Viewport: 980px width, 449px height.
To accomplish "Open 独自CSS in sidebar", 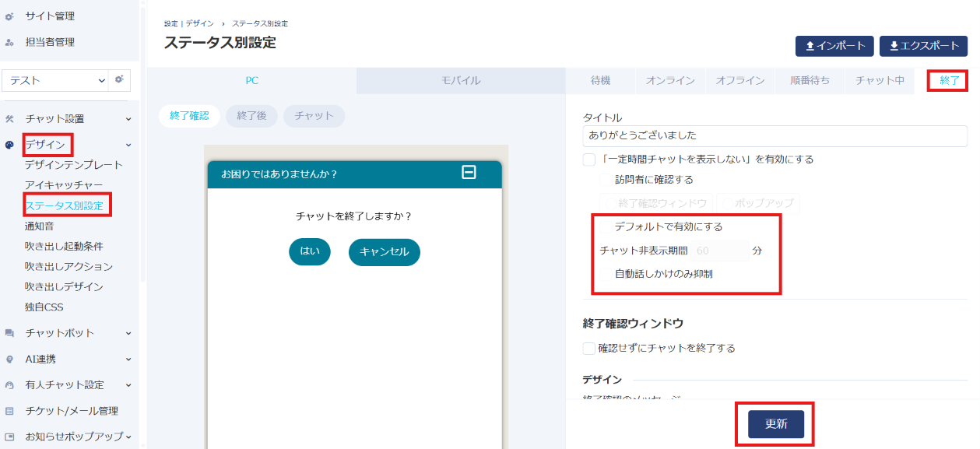I will [x=44, y=307].
